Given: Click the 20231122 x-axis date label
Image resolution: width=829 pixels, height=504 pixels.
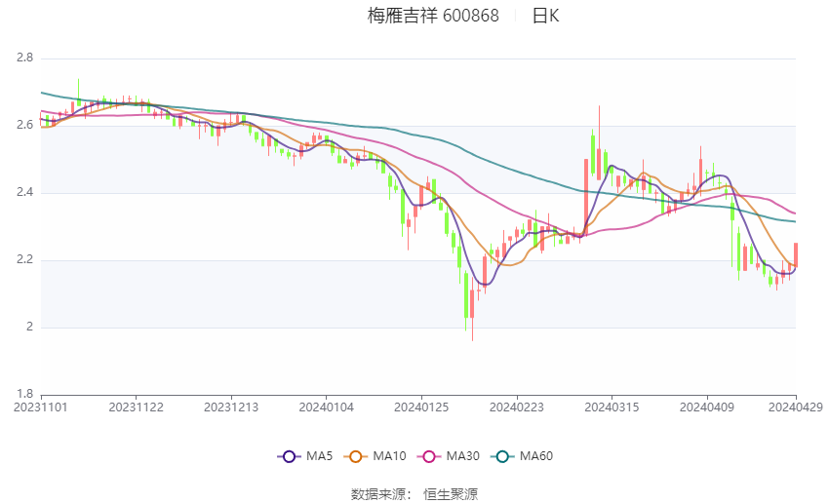Looking at the screenshot, I should [136, 407].
